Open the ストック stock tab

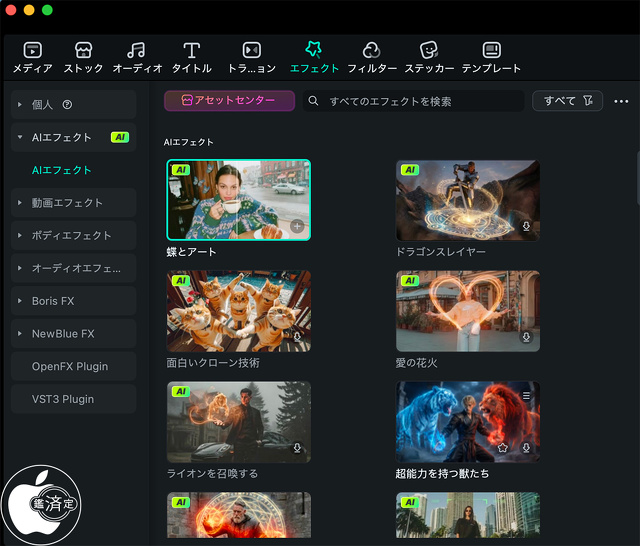(83, 58)
